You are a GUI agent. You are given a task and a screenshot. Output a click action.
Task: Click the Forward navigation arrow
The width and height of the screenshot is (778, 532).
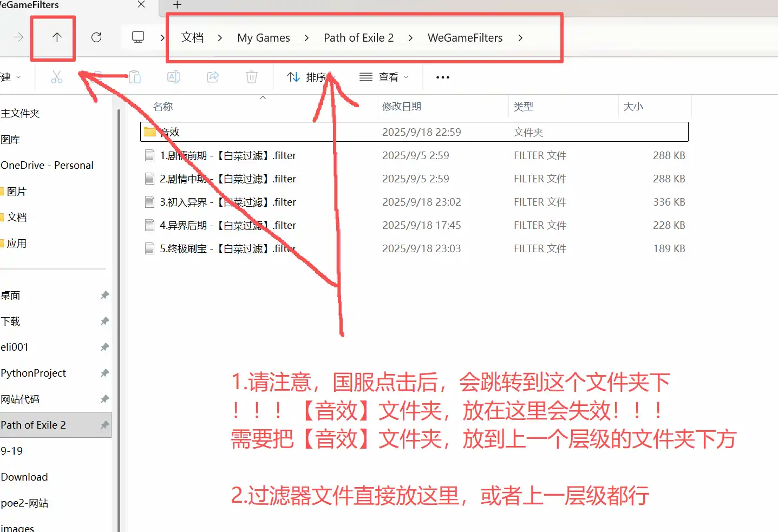pyautogui.click(x=18, y=37)
